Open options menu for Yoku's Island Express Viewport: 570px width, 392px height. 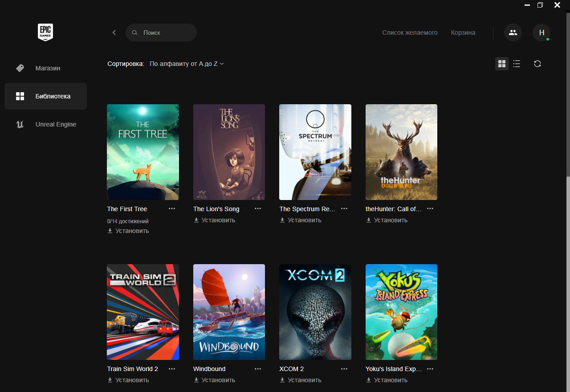(x=430, y=369)
